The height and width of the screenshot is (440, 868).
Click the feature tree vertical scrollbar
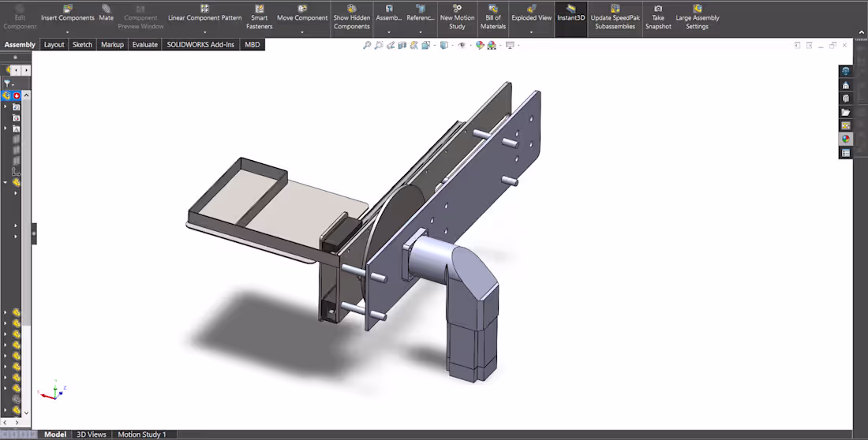click(26, 255)
